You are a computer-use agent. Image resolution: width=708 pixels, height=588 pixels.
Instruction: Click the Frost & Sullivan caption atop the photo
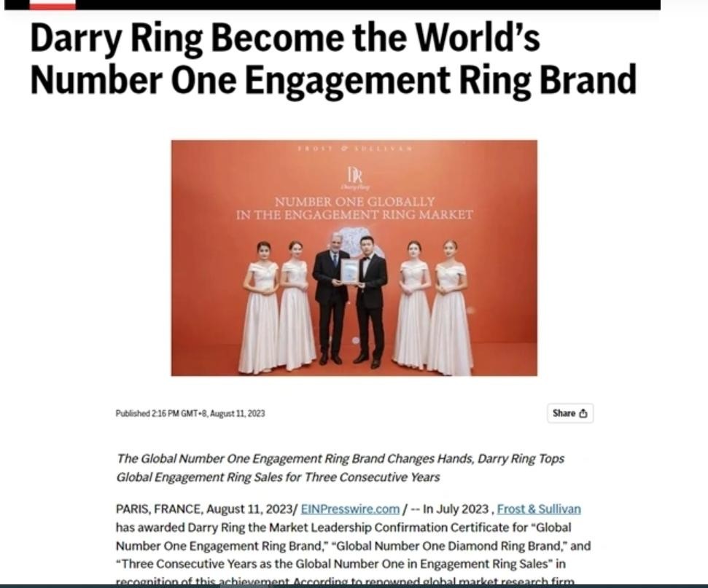(x=354, y=148)
